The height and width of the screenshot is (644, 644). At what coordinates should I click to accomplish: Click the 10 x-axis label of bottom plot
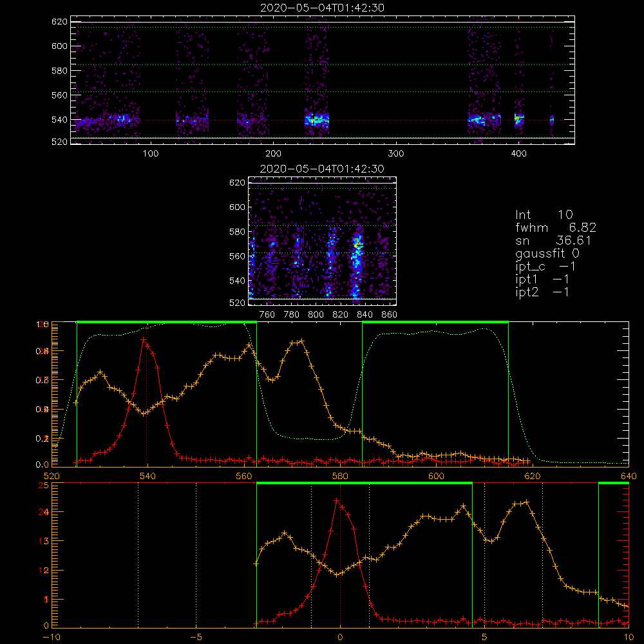[629, 637]
